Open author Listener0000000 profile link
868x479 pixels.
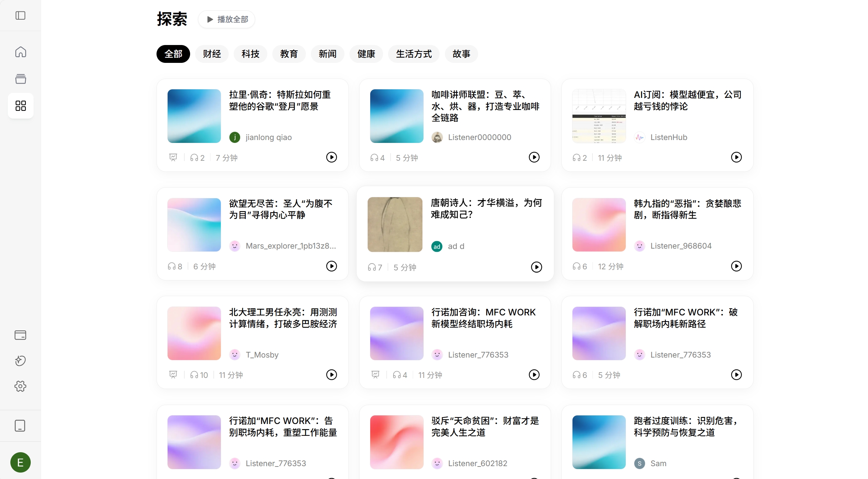[x=480, y=137]
